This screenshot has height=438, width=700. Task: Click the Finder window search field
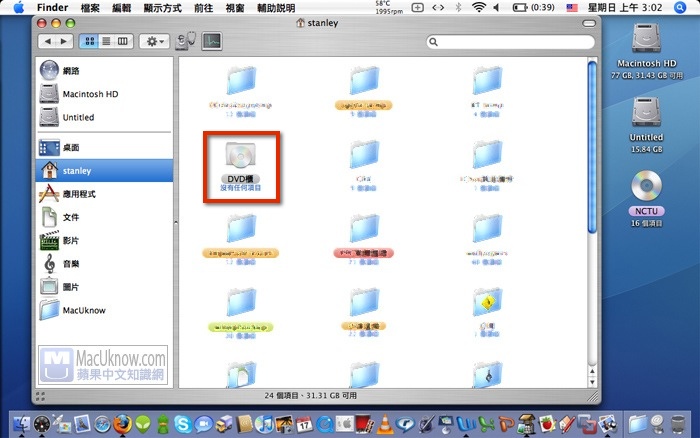(511, 42)
